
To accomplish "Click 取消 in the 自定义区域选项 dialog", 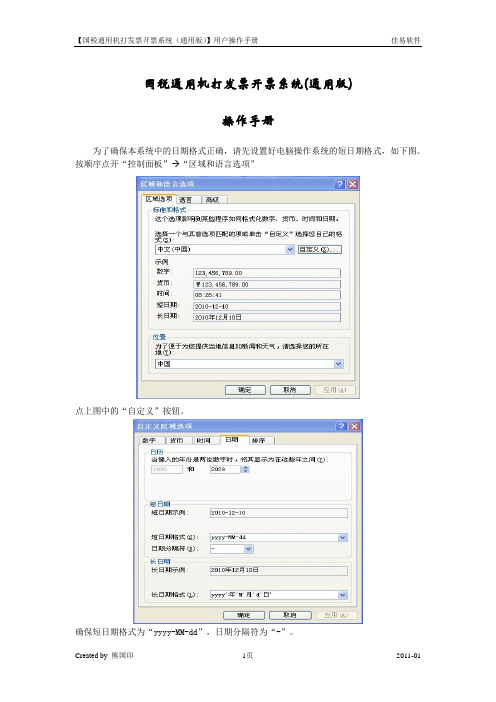I will [290, 615].
